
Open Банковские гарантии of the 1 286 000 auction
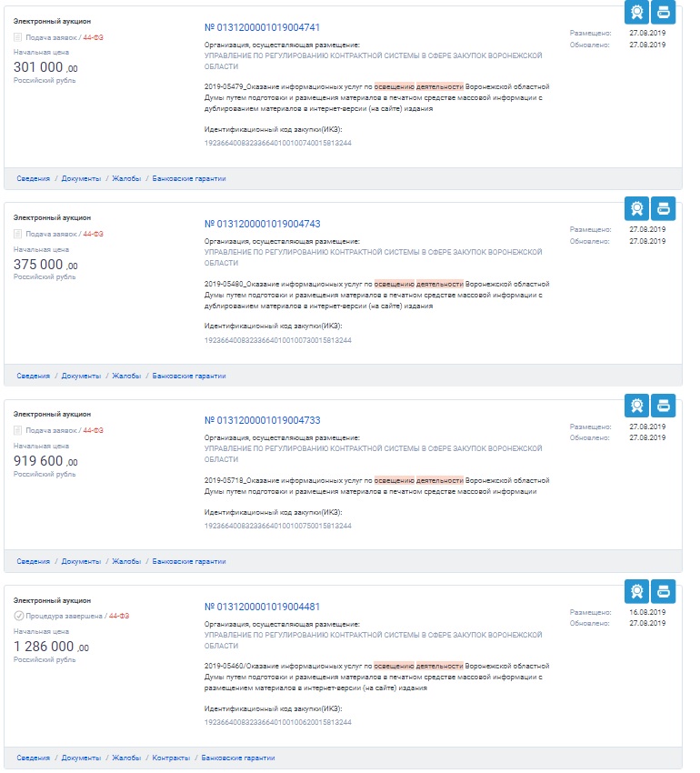(237, 758)
